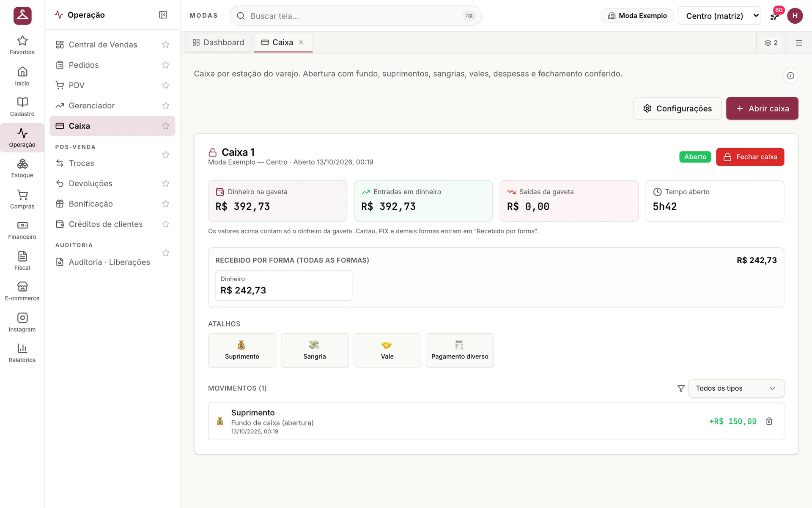Open Favoritos in the left rail

point(22,45)
